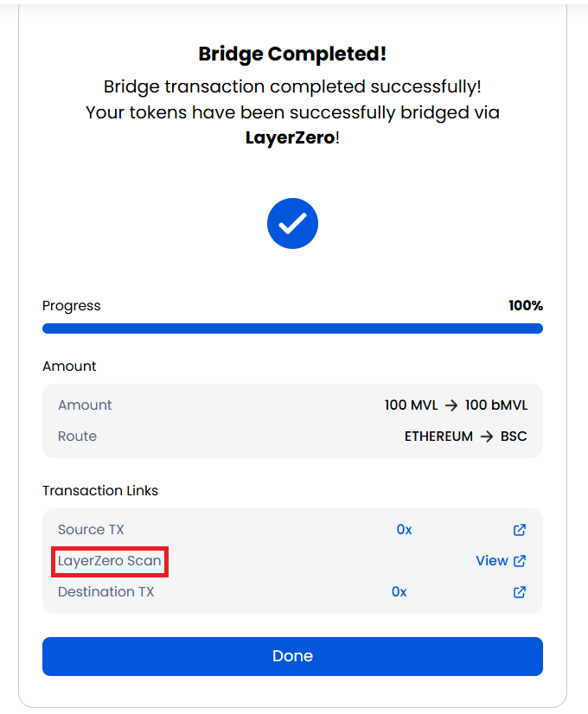The height and width of the screenshot is (714, 588).
Task: Click the bold LayerZero text in message
Action: coord(290,137)
